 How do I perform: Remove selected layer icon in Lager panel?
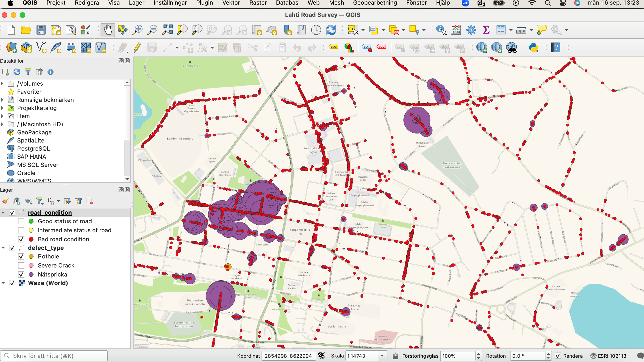(90, 201)
